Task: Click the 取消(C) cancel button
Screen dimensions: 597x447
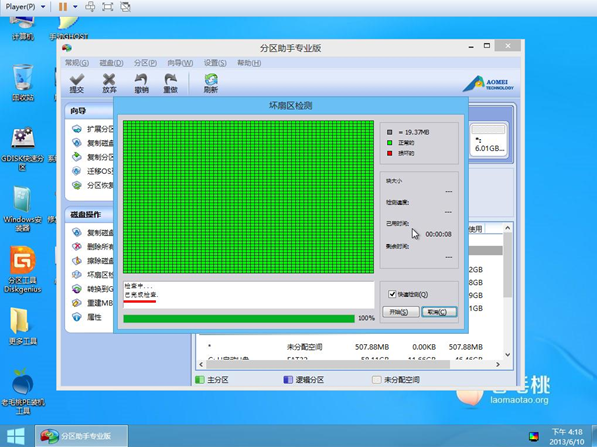Action: pyautogui.click(x=439, y=312)
